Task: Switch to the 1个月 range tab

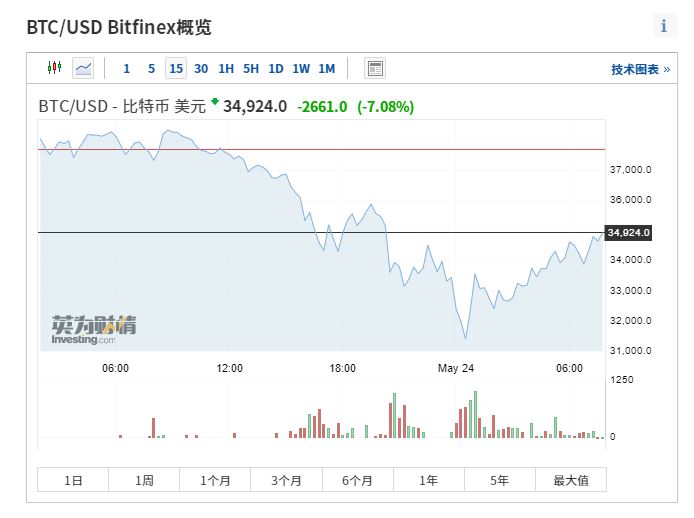Action: (215, 480)
